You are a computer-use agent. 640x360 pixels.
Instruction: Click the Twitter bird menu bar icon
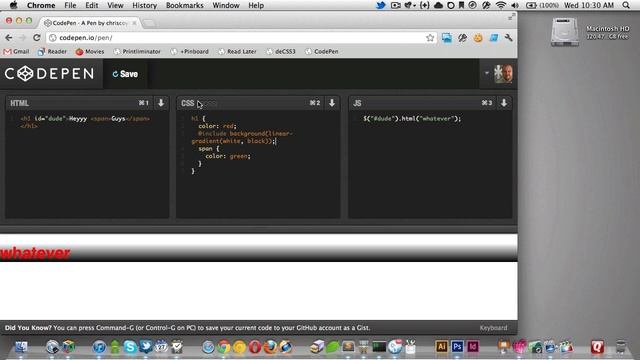[380, 5]
